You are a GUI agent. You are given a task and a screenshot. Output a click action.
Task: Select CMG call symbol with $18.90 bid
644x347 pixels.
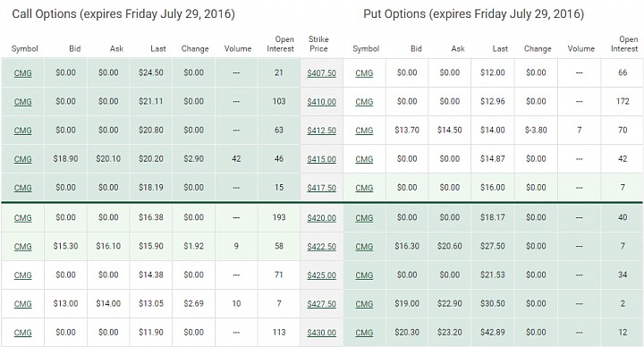point(22,159)
